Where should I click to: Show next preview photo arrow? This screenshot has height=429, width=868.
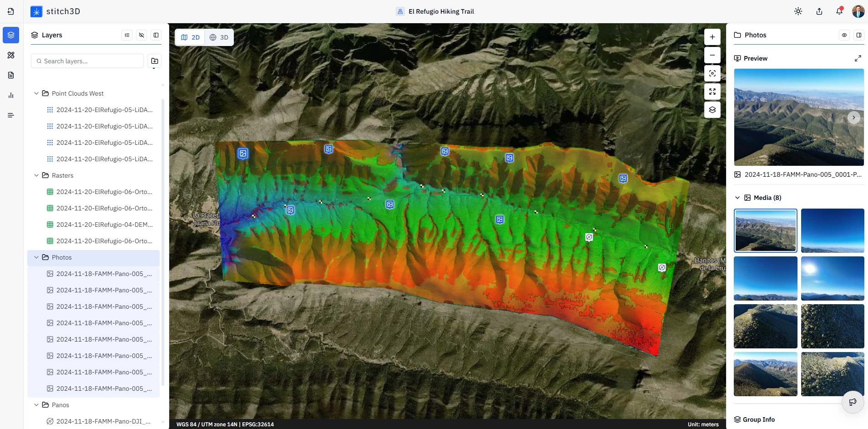point(854,117)
